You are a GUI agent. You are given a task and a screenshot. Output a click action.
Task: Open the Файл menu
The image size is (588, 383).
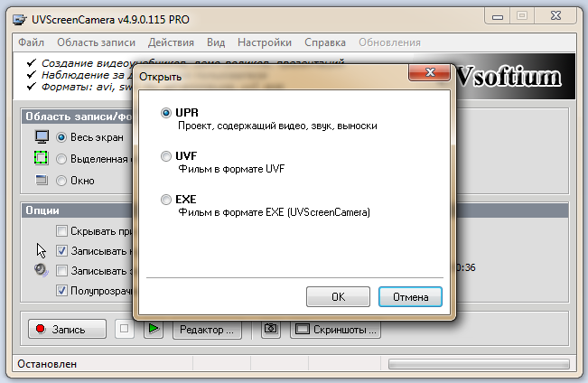[x=31, y=42]
